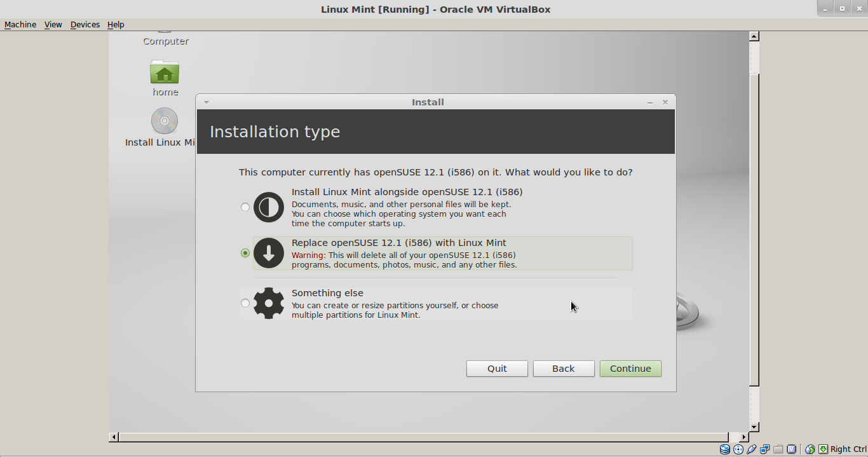The width and height of the screenshot is (868, 457).
Task: Open the home folder desktop icon
Action: (165, 78)
